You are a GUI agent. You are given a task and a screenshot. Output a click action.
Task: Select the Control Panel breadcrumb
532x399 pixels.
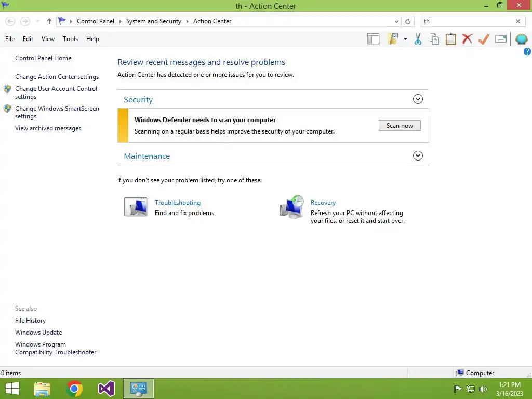tap(96, 21)
